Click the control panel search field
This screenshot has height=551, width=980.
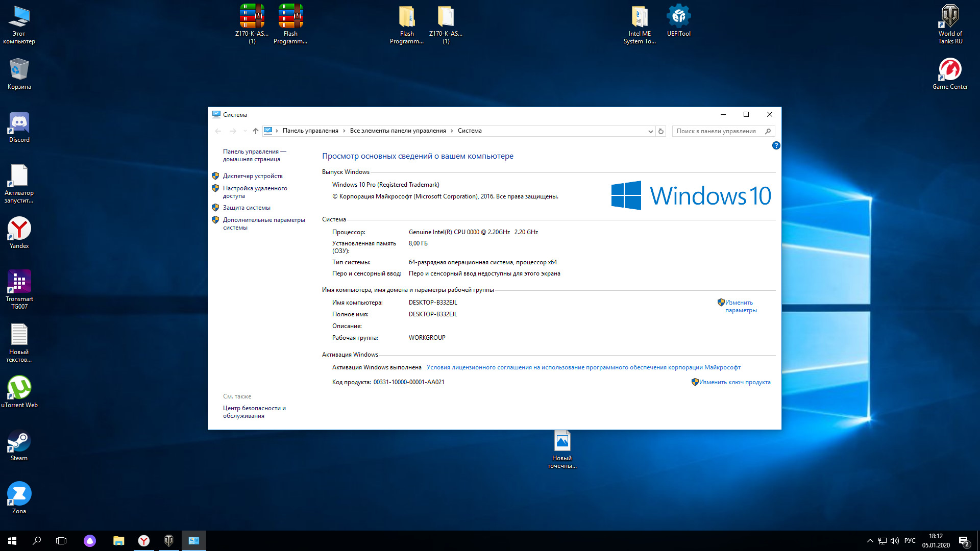(717, 131)
